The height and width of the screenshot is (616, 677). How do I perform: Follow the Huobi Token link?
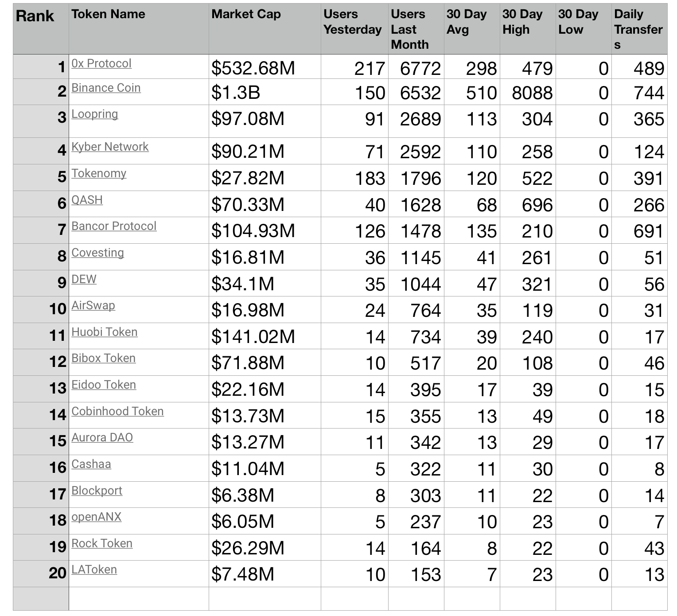click(x=104, y=332)
